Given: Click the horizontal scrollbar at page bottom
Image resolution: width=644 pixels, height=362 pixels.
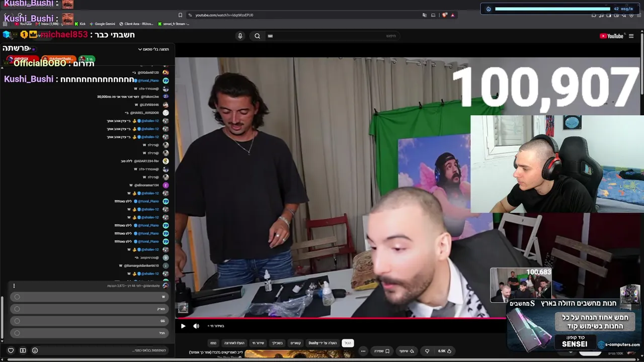Looking at the screenshot, I should point(322,360).
